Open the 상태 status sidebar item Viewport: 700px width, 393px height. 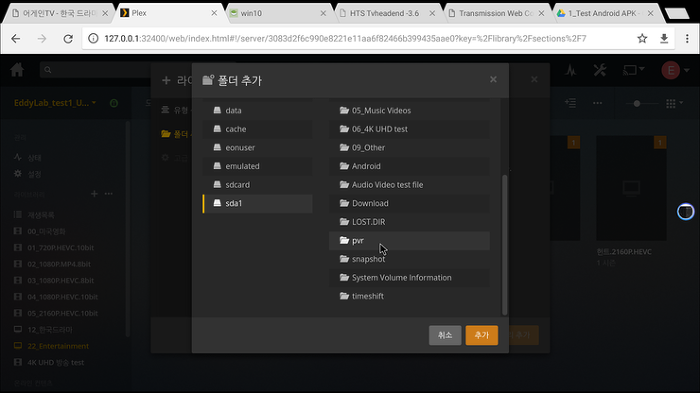tap(28, 158)
